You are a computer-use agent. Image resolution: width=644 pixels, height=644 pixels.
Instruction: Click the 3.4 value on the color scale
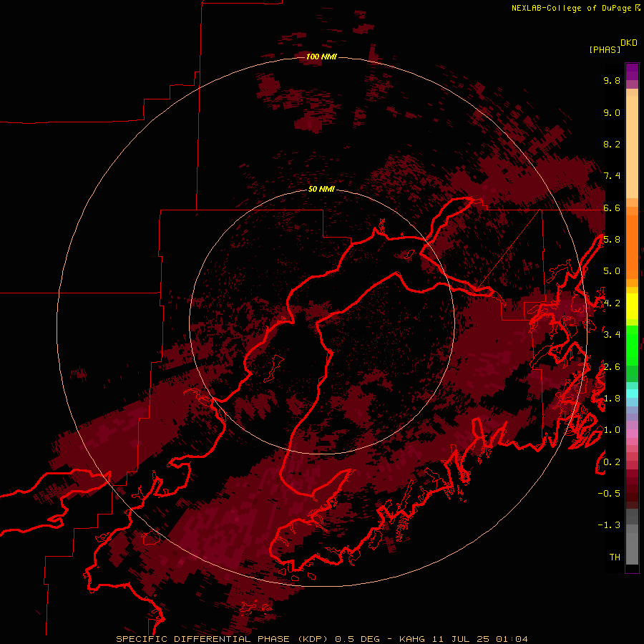[612, 335]
